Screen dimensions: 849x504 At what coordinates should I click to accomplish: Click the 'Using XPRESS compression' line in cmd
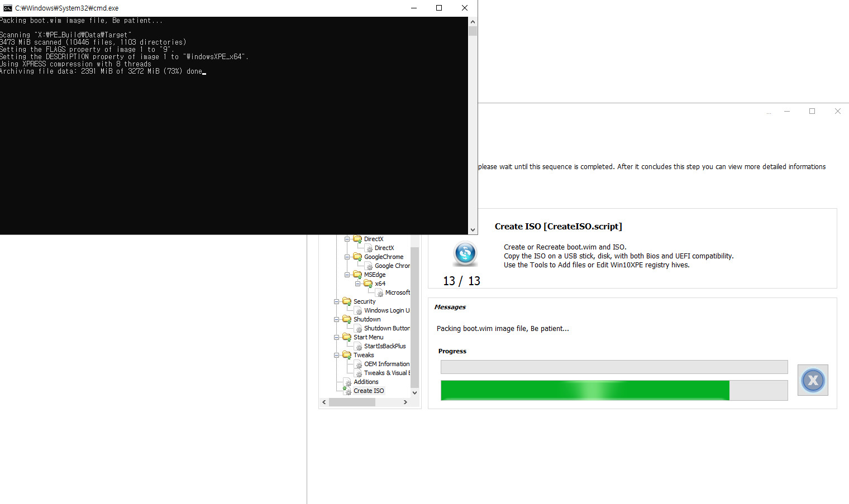coord(75,64)
